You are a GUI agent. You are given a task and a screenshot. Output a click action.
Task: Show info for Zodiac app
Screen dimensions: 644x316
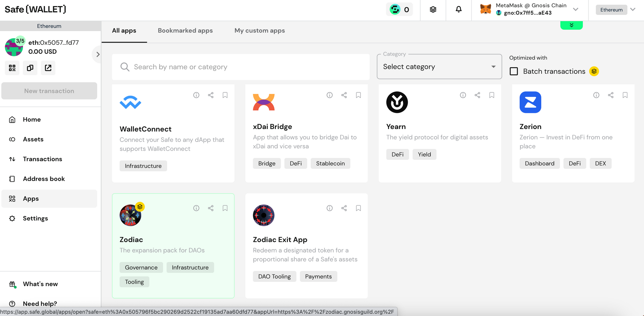point(196,208)
